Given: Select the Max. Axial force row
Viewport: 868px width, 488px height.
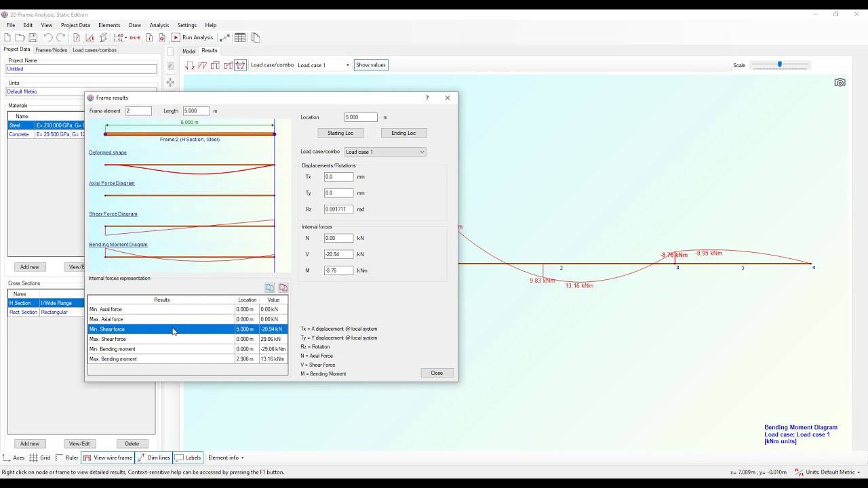Looking at the screenshot, I should (x=188, y=319).
